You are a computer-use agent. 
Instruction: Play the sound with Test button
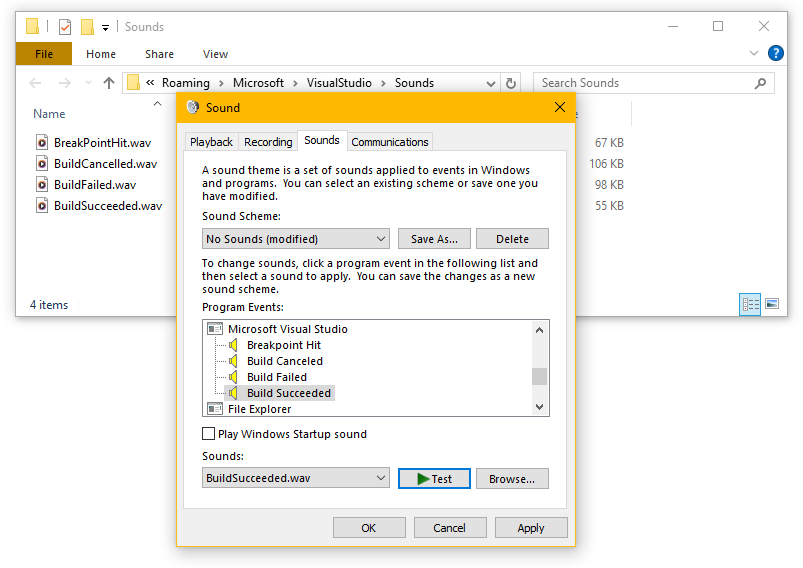coord(434,478)
